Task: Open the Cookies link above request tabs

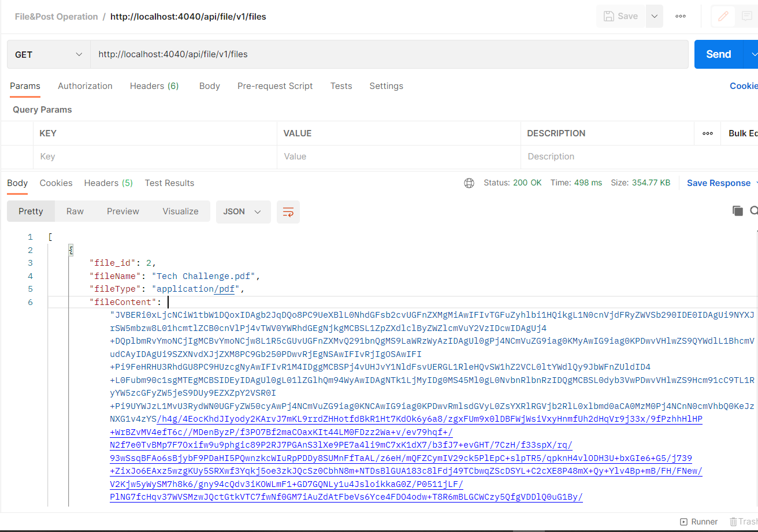Action: tap(744, 85)
